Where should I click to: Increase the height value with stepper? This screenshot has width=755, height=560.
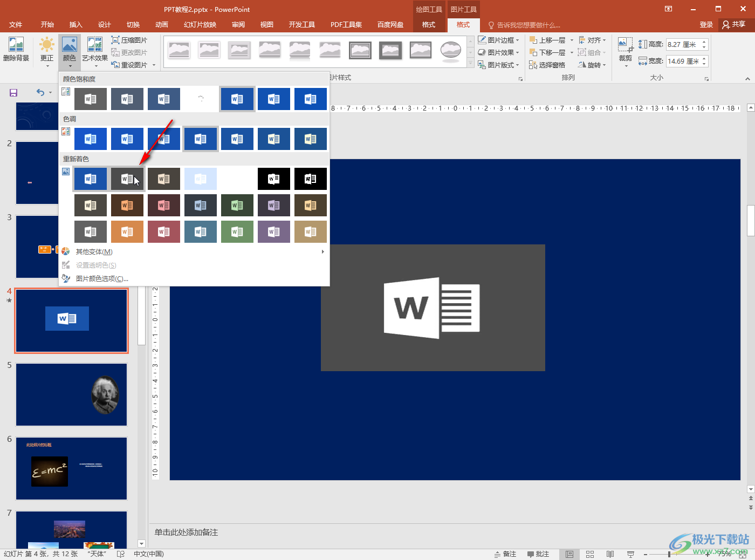click(x=704, y=42)
